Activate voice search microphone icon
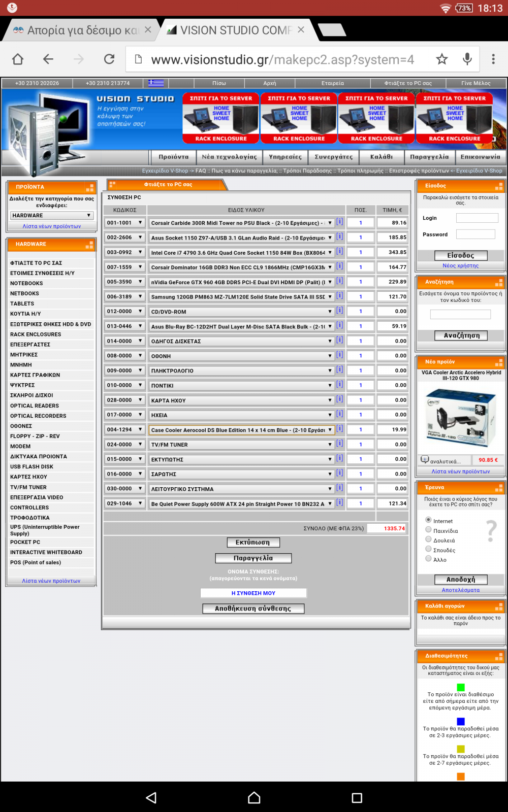This screenshot has height=812, width=508. pos(467,59)
